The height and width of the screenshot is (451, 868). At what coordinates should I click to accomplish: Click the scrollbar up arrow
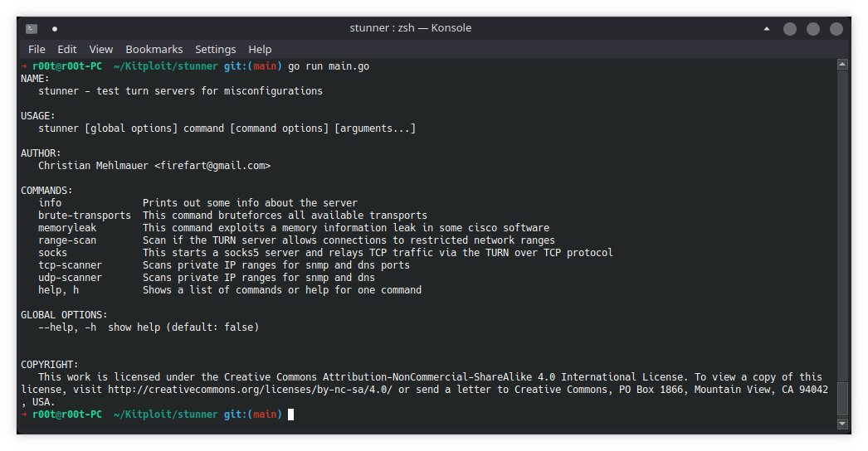(x=842, y=64)
